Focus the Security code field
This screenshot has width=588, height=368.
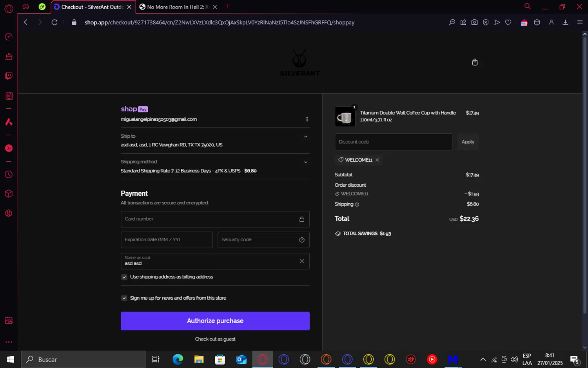(263, 240)
